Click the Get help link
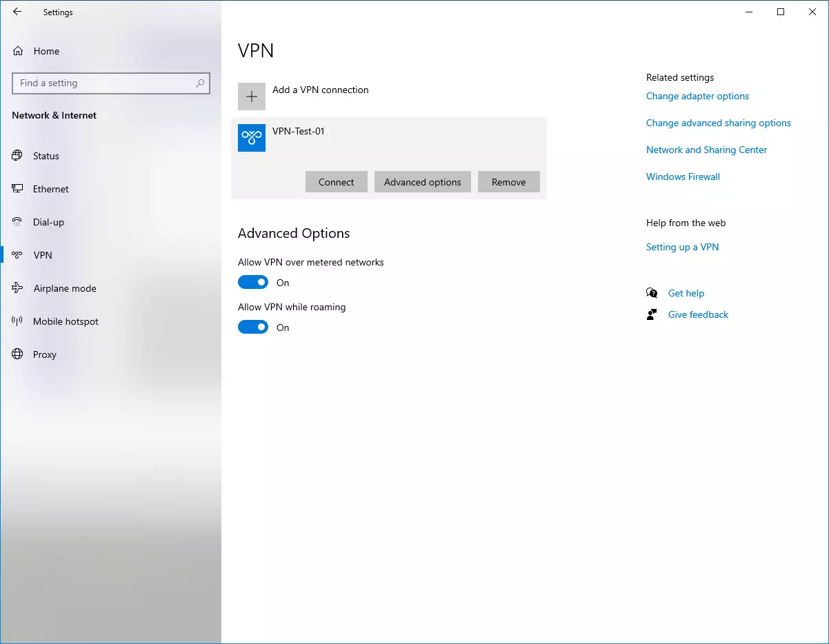The width and height of the screenshot is (829, 644). (686, 293)
